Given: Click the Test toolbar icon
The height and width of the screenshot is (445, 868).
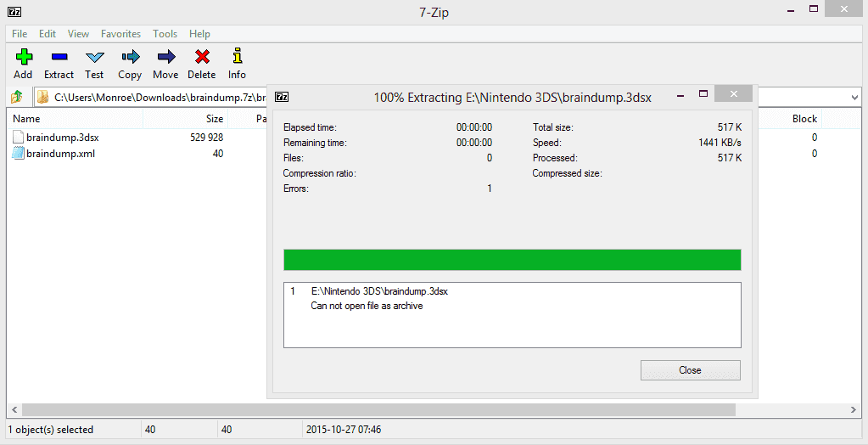Looking at the screenshot, I should click(95, 57).
